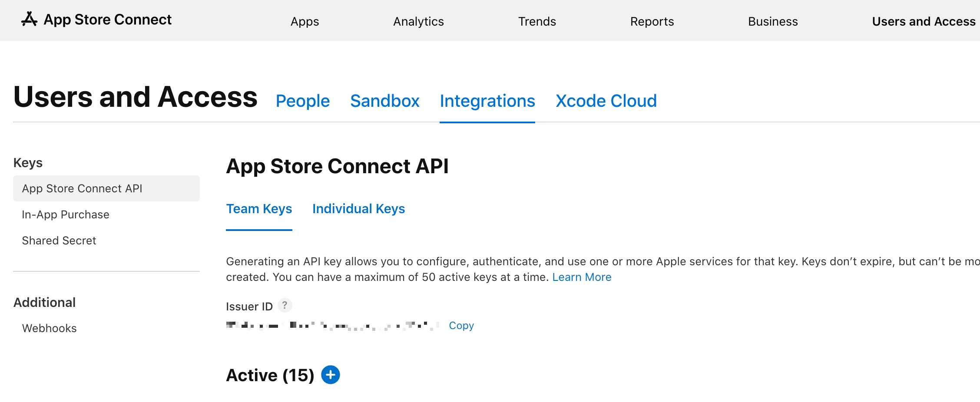
Task: Open the Apps section
Action: coord(305,21)
